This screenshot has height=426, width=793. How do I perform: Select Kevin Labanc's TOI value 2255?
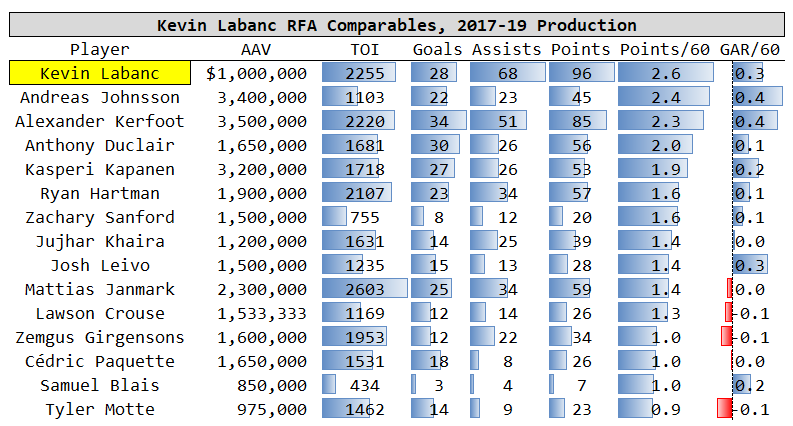point(365,73)
